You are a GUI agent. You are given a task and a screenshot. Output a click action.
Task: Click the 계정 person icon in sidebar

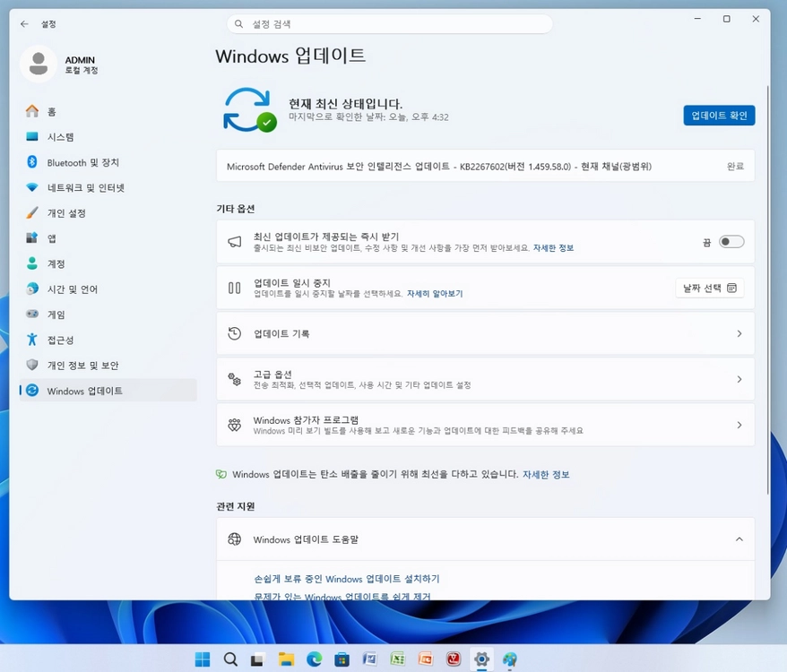[32, 263]
